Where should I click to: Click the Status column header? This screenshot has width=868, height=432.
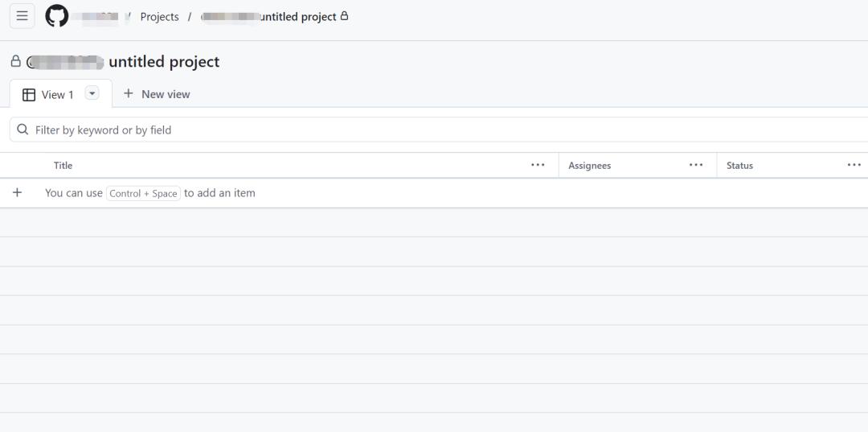tap(739, 166)
